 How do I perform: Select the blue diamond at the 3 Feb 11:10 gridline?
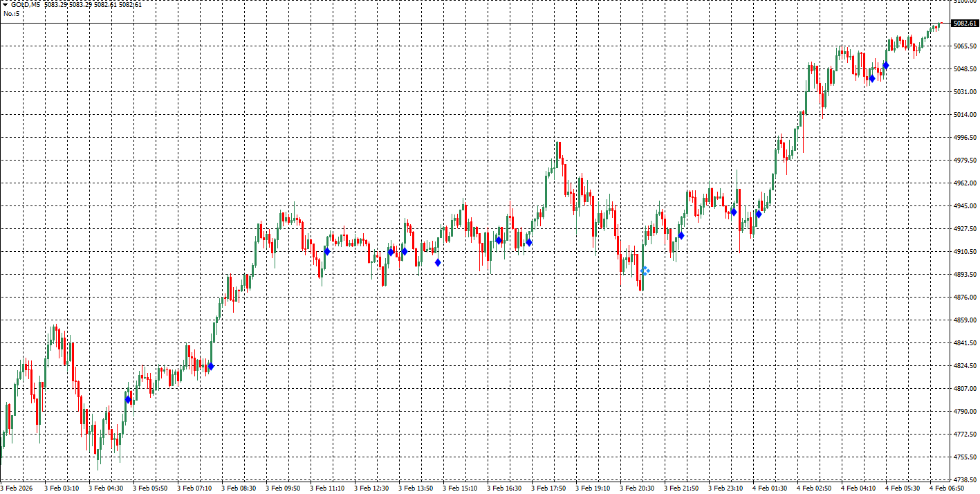click(327, 252)
